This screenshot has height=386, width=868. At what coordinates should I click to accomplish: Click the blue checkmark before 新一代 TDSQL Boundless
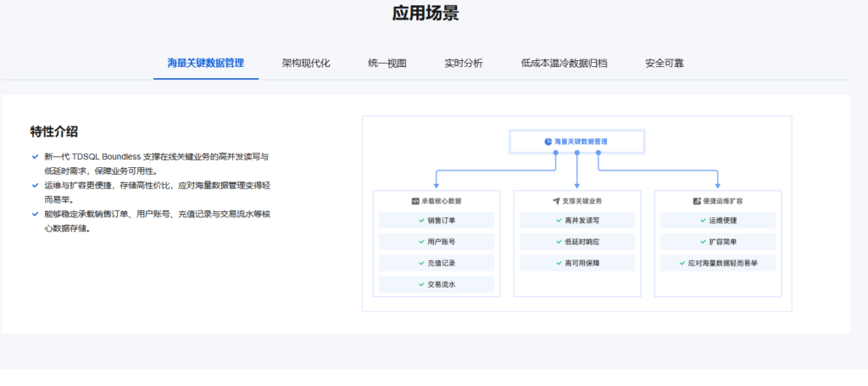point(36,157)
